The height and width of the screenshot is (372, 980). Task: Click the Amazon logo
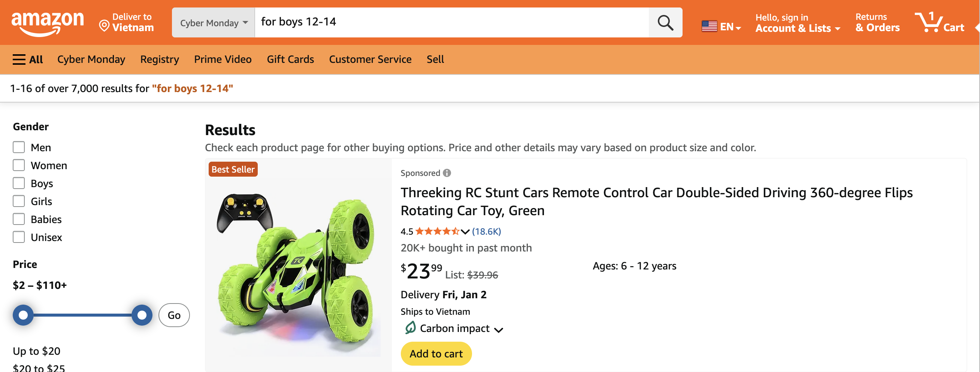[48, 22]
